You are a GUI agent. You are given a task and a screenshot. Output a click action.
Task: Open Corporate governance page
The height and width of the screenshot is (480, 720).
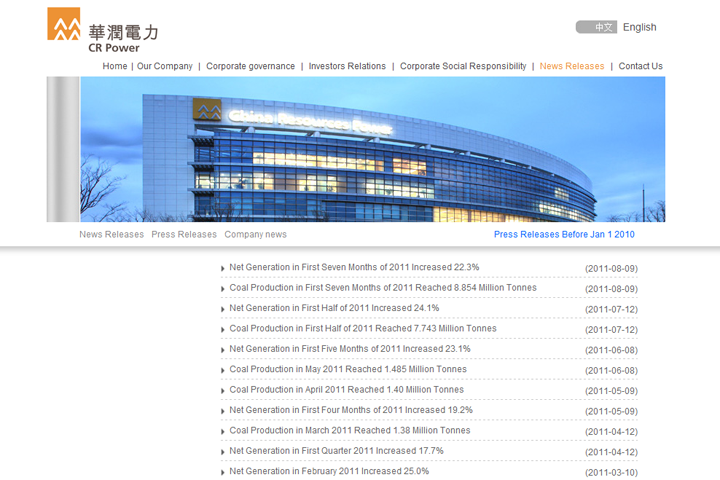click(250, 66)
